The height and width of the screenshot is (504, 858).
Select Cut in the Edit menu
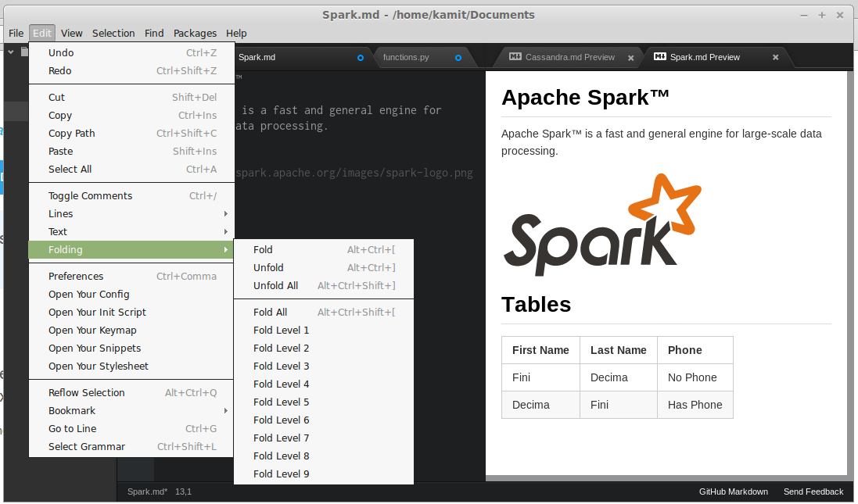click(131, 98)
